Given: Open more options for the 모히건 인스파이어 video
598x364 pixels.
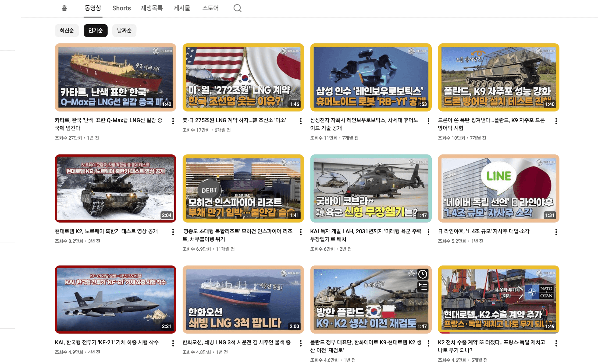Looking at the screenshot, I should click(x=301, y=232).
